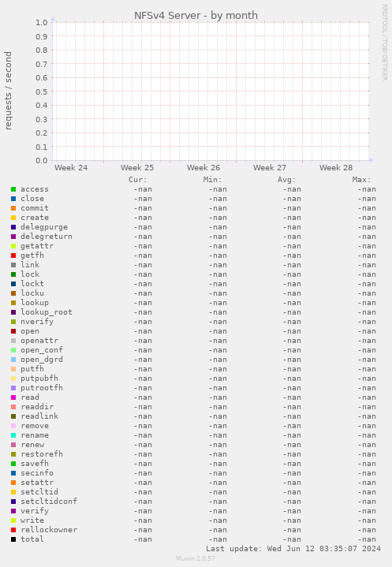Click the gray link legend swatch
The image size is (392, 567).
point(13,265)
